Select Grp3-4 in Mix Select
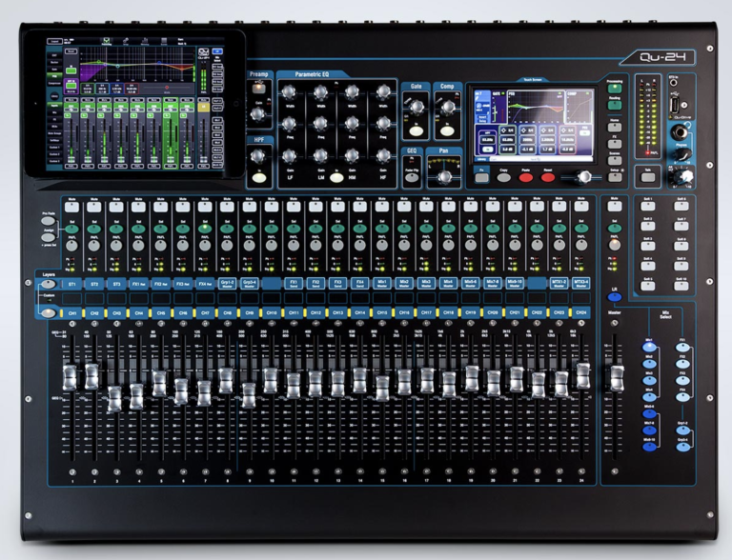Viewport: 732px width, 560px height. coord(682,447)
